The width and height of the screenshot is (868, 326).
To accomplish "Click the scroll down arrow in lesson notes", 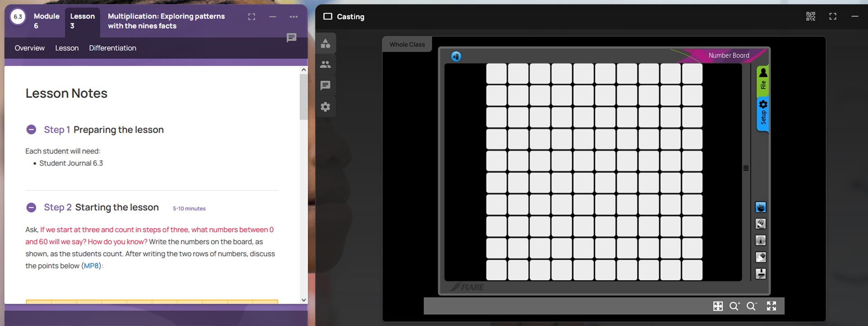I will point(303,300).
